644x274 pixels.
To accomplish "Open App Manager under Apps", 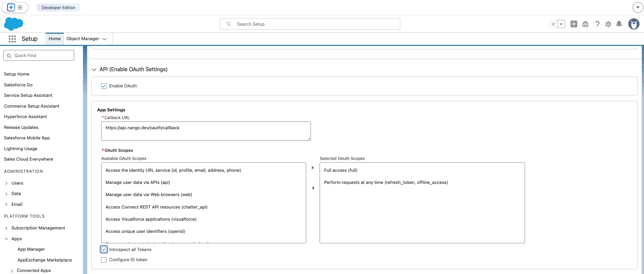I will pos(31,249).
